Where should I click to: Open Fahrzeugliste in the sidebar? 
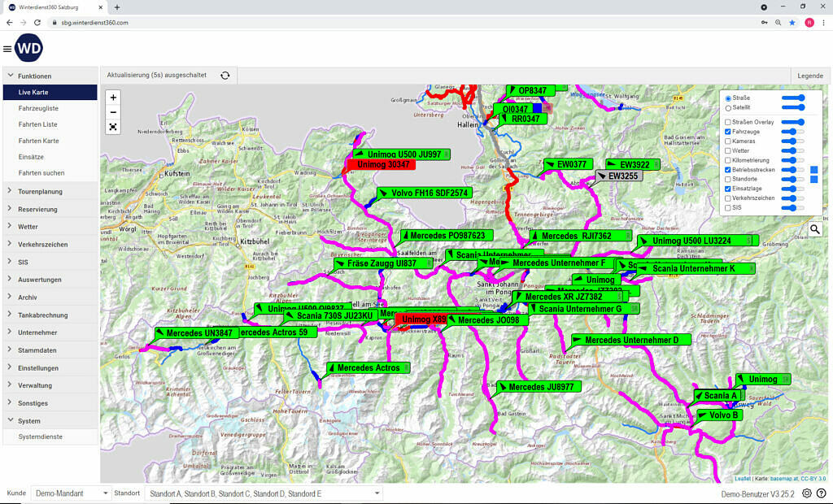[x=38, y=108]
